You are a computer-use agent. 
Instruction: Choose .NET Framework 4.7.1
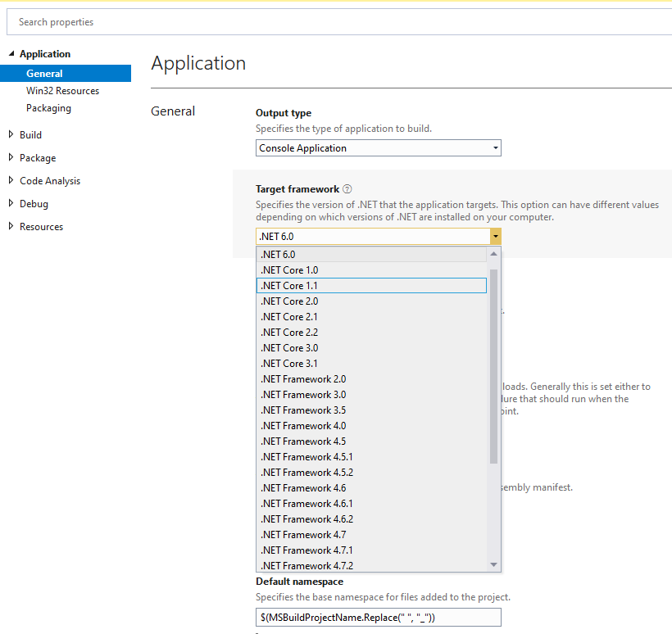click(371, 550)
